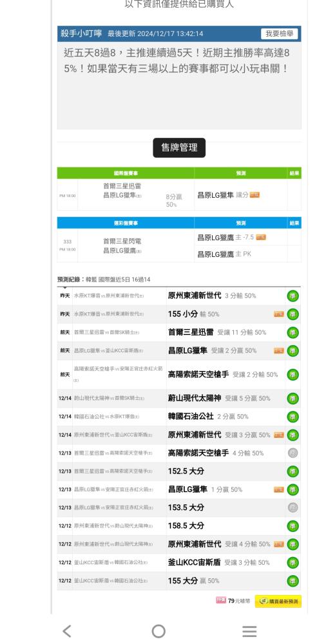Click the yellow 購買最新預測 button
Image resolution: width=317 pixels, height=644 pixels.
click(x=278, y=601)
